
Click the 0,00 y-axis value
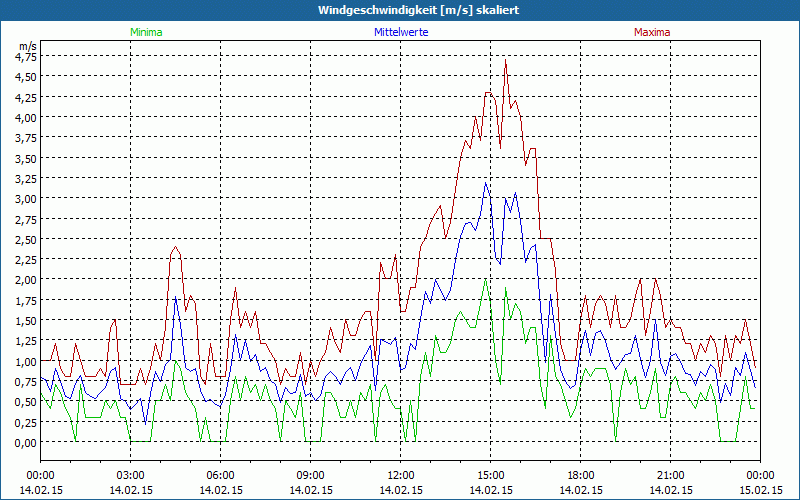click(x=26, y=442)
